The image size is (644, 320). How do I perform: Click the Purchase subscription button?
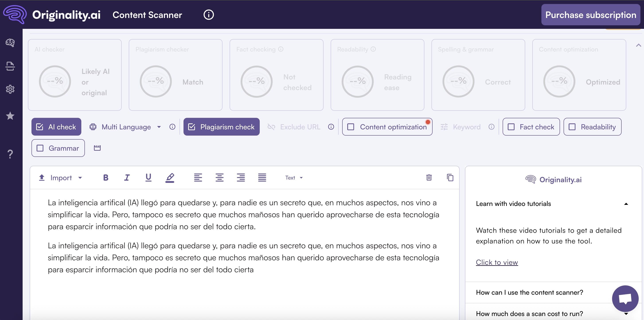[x=591, y=15]
